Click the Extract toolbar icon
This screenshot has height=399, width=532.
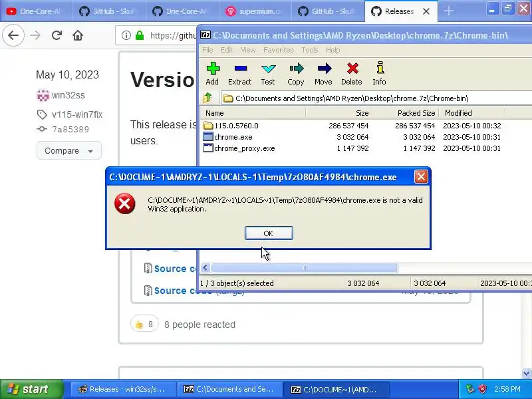240,74
